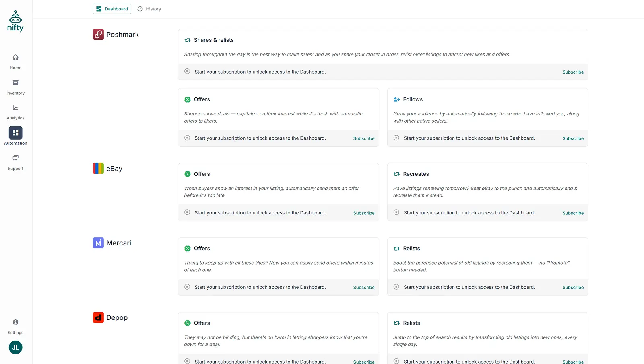Open the Inventory sidebar icon
The image size is (644, 364).
point(16,82)
